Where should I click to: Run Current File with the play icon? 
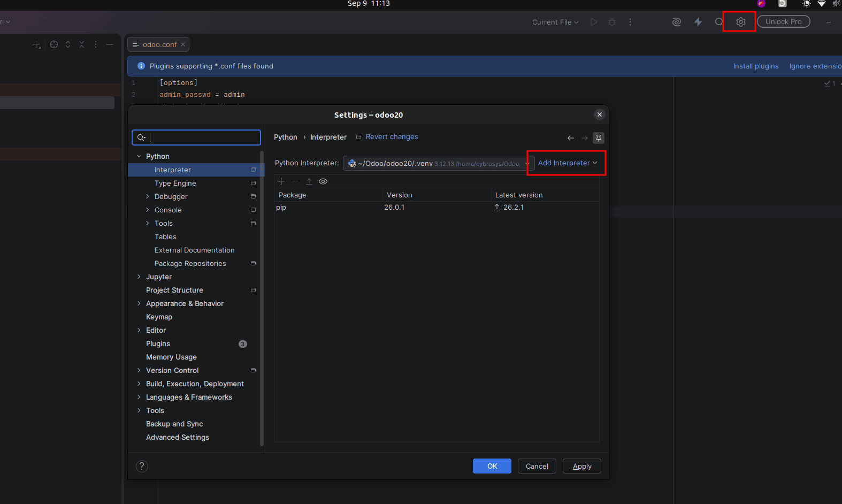[594, 22]
